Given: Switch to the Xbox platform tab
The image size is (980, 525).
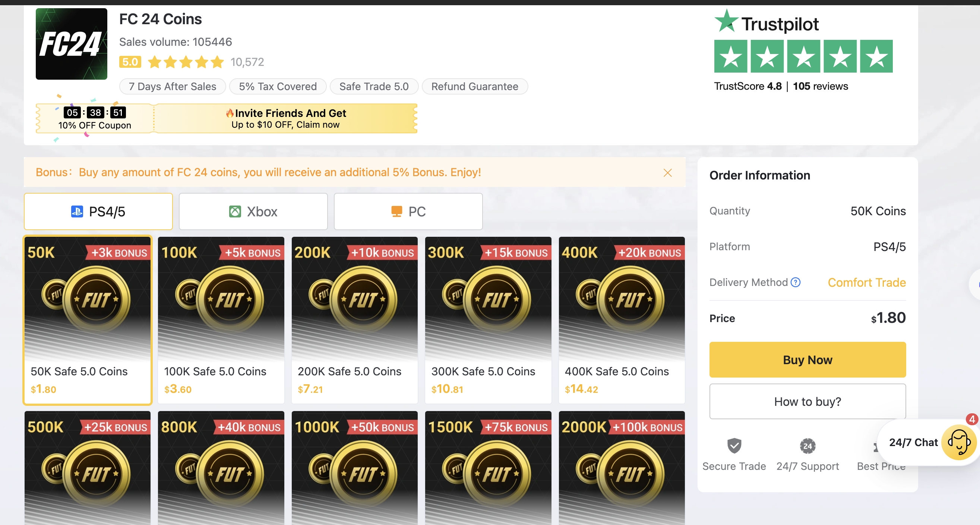Looking at the screenshot, I should (253, 211).
